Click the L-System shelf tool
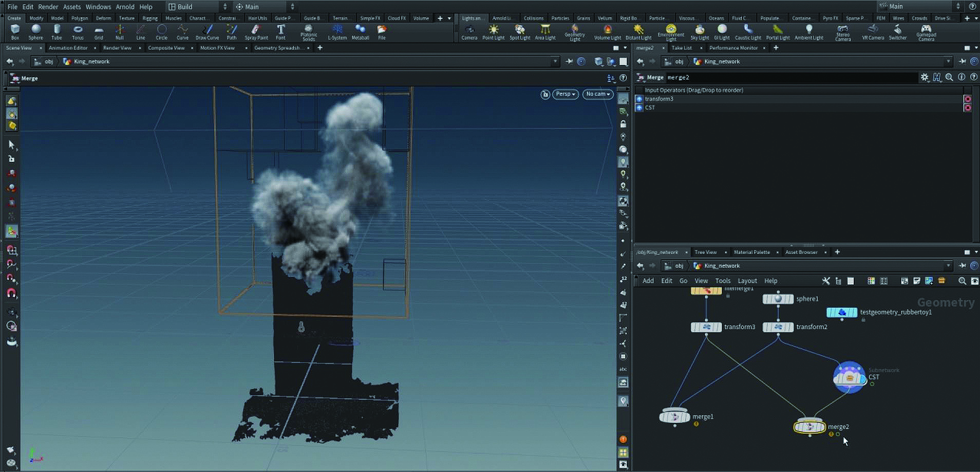This screenshot has width=980, height=472. [x=337, y=31]
